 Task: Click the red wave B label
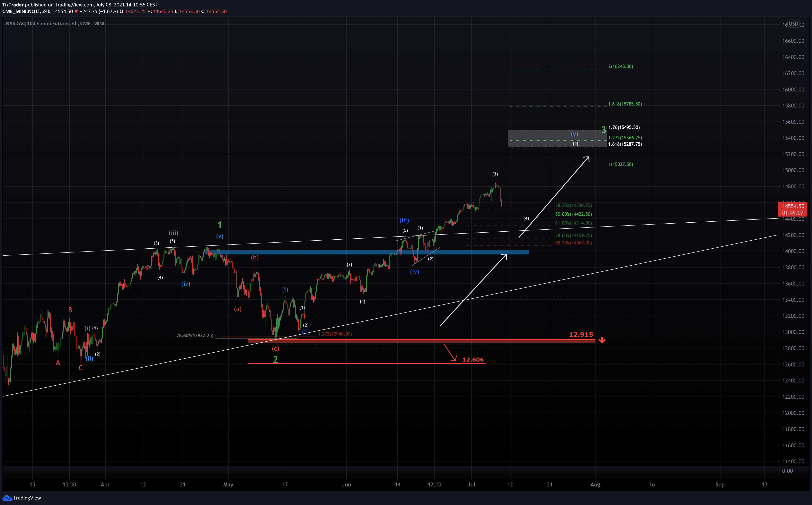(x=70, y=310)
